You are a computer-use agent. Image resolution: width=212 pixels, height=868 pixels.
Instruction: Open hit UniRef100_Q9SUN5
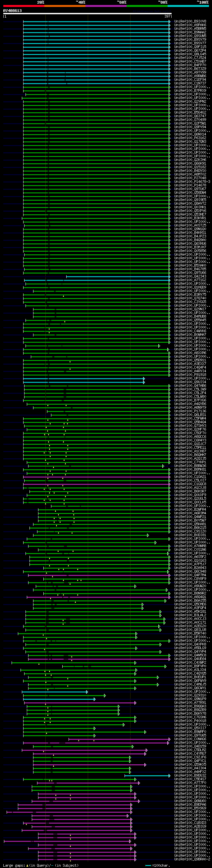[x=190, y=36]
